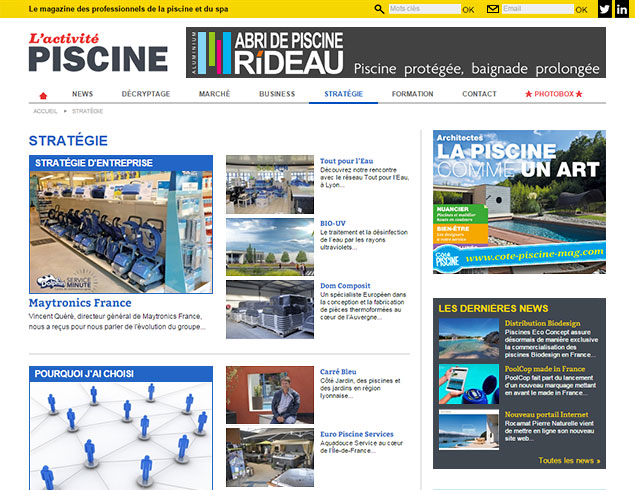Select the Stratégie menu item
The width and height of the screenshot is (635, 490).
pyautogui.click(x=343, y=94)
